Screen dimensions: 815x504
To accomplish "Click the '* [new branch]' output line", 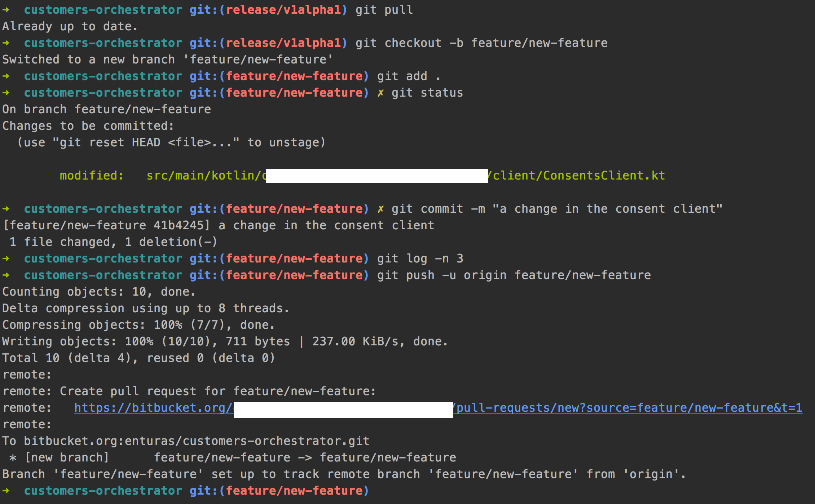I will click(x=233, y=457).
